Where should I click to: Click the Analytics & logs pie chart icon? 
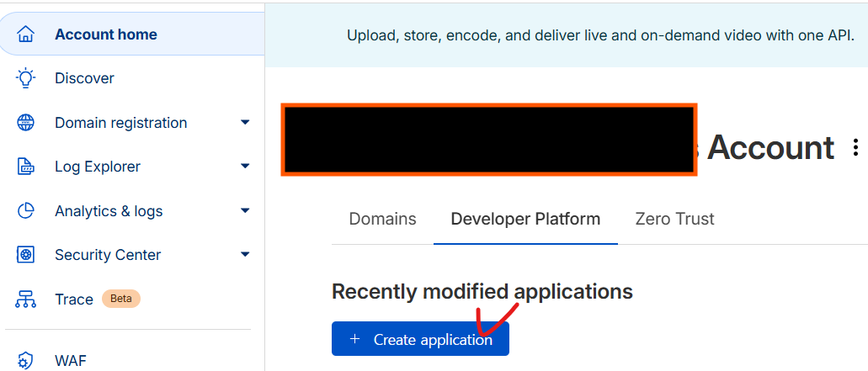[25, 210]
